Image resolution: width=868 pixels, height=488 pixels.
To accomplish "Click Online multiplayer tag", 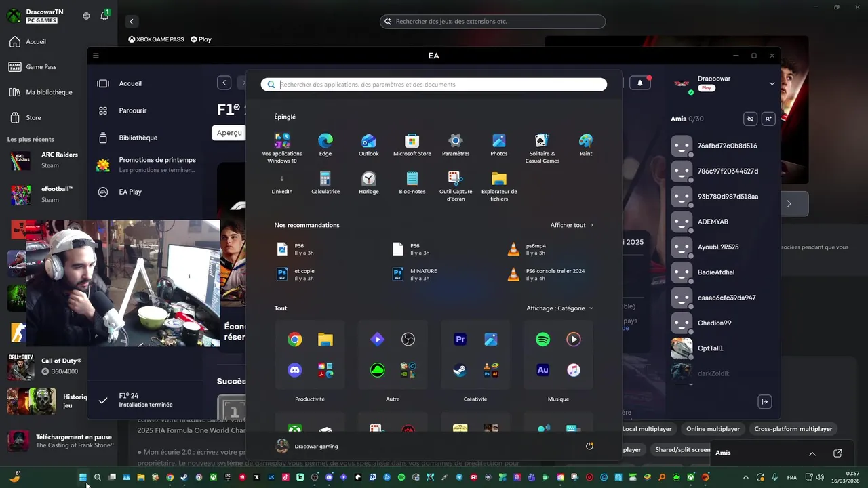I will click(x=713, y=429).
